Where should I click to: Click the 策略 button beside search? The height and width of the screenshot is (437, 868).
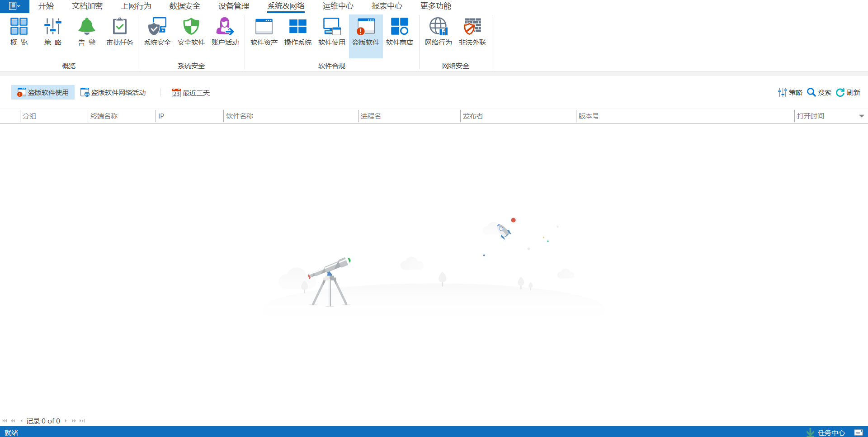click(x=790, y=92)
